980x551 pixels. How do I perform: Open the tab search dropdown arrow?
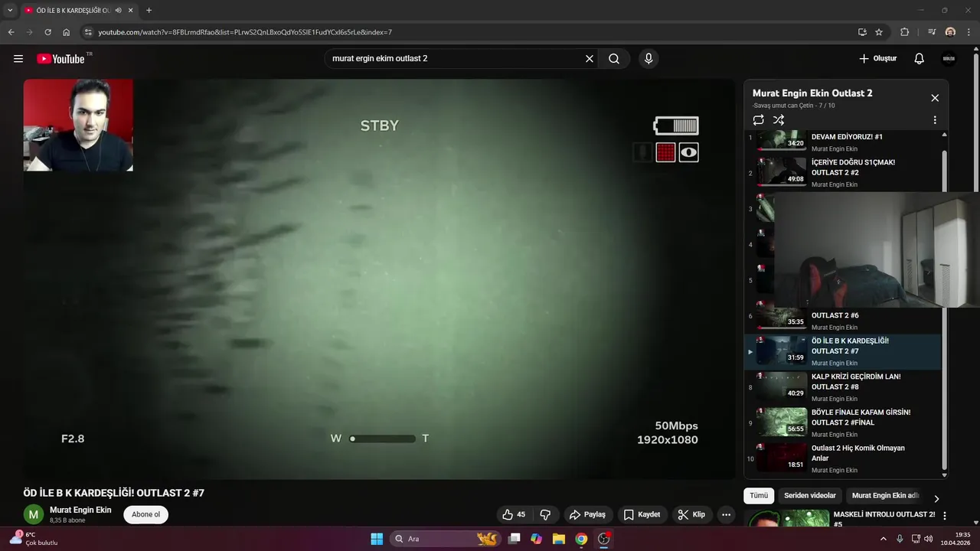point(10,11)
